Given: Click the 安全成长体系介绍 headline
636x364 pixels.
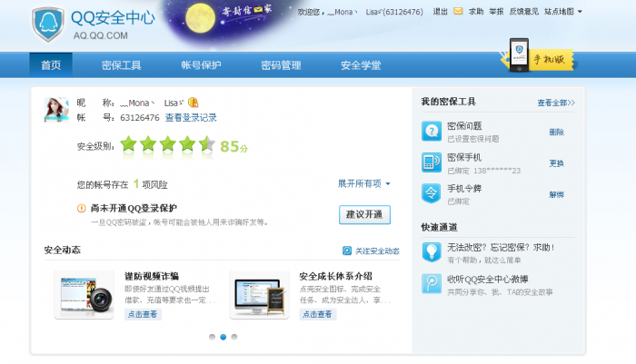Looking at the screenshot, I should [335, 276].
